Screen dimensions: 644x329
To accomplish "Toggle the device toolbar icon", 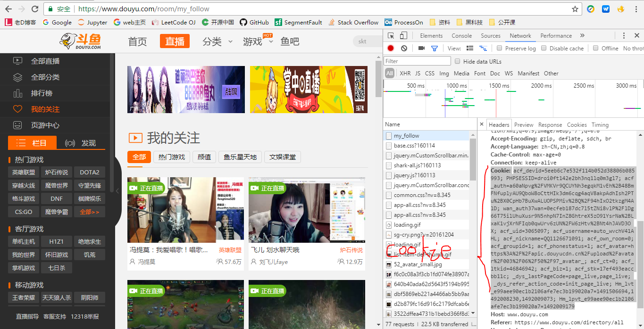I will [x=403, y=36].
